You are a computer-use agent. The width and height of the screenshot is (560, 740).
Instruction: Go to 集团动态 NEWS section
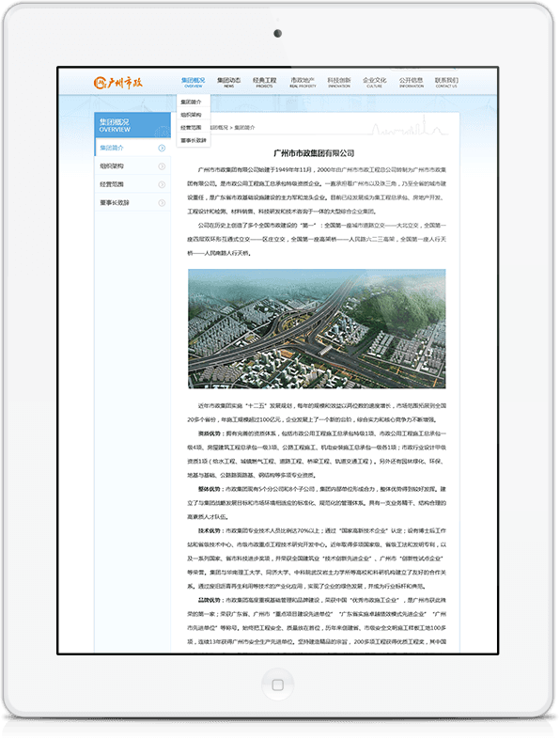[x=229, y=83]
